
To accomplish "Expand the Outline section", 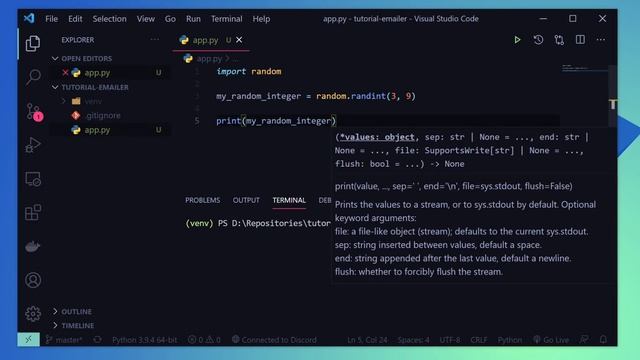I will click(x=76, y=311).
